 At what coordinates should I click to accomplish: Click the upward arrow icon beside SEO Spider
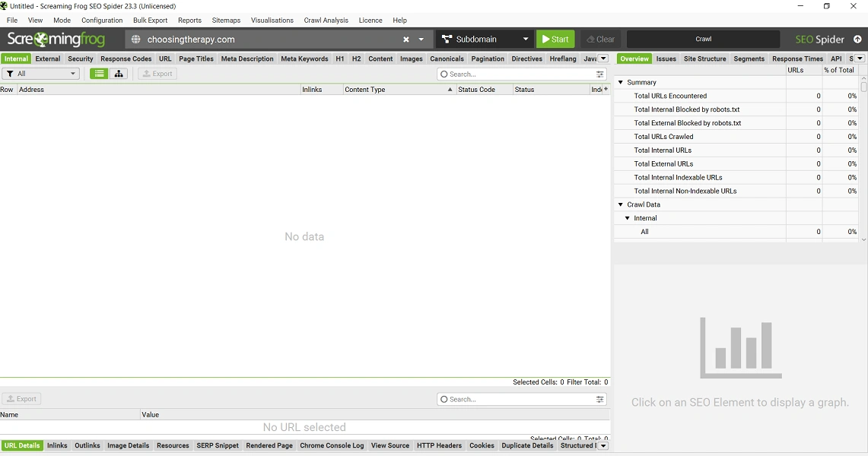pyautogui.click(x=857, y=40)
